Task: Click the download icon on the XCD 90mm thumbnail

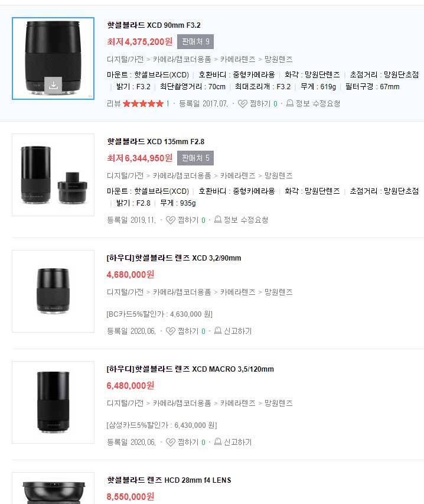Action: click(53, 86)
